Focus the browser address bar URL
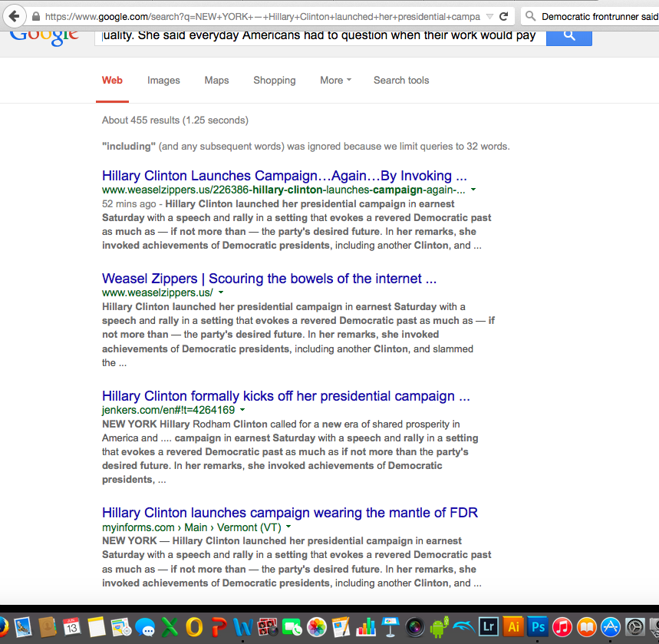Image resolution: width=659 pixels, height=644 pixels. [262, 16]
